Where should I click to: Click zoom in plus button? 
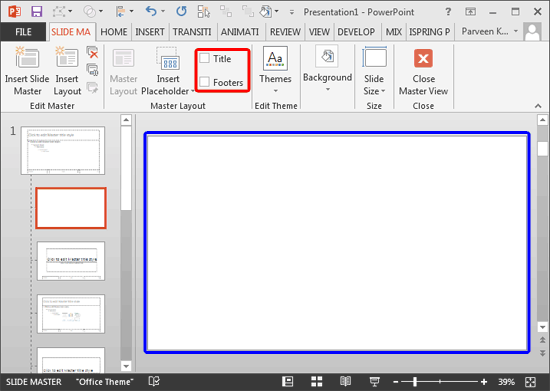(484, 382)
